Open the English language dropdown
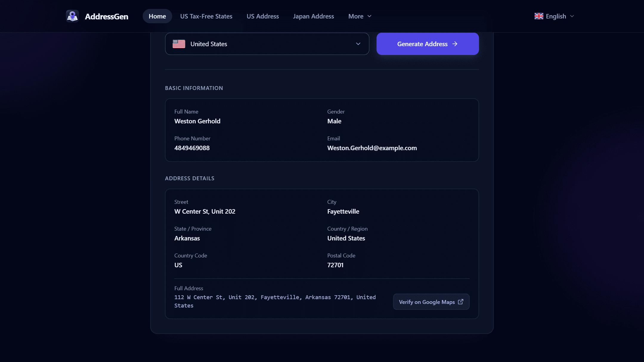The width and height of the screenshot is (644, 362). 554,16
